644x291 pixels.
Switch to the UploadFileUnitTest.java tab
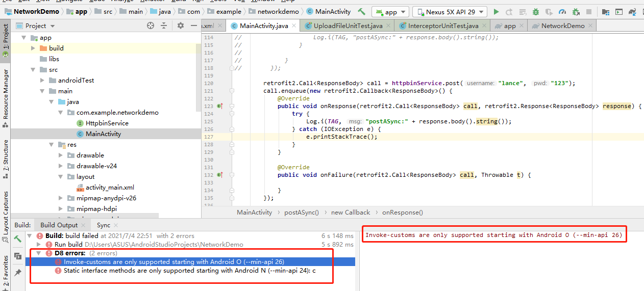point(348,25)
